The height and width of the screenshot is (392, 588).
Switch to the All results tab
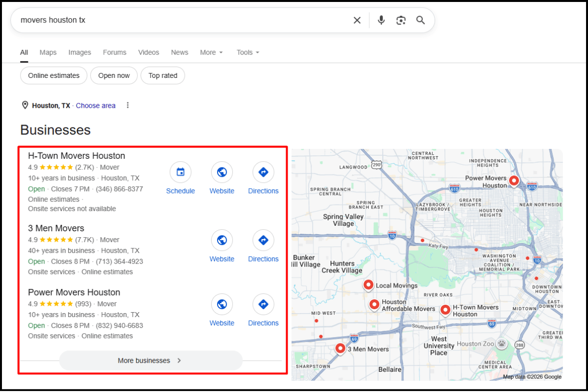pyautogui.click(x=24, y=52)
